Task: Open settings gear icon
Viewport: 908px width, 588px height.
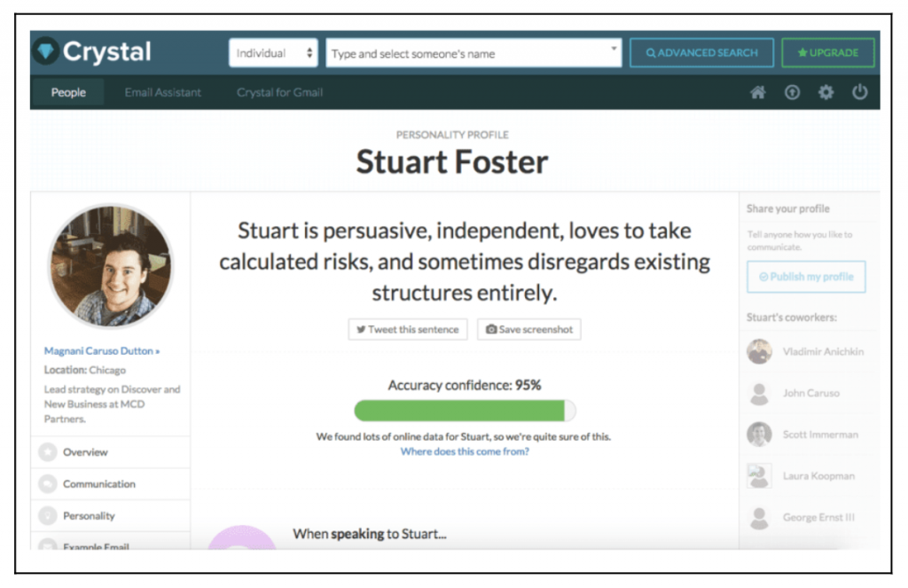Action: pyautogui.click(x=826, y=92)
